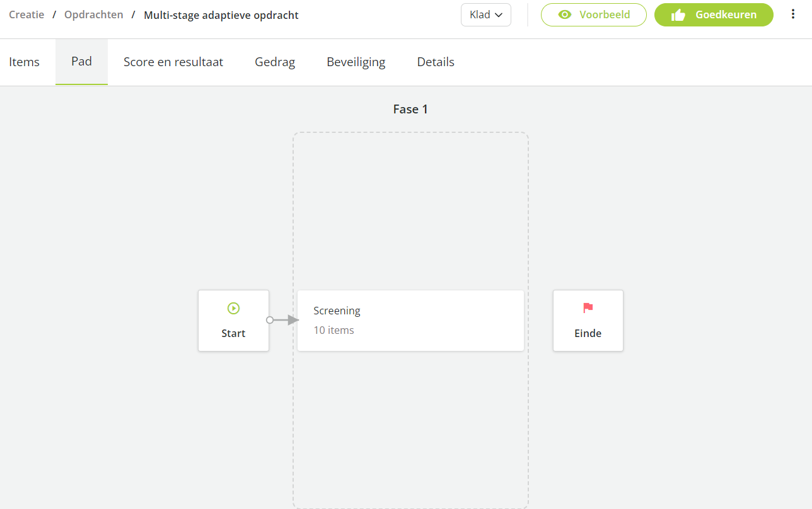This screenshot has width=812, height=509.
Task: Open the three-dot more options menu
Action: (x=793, y=14)
